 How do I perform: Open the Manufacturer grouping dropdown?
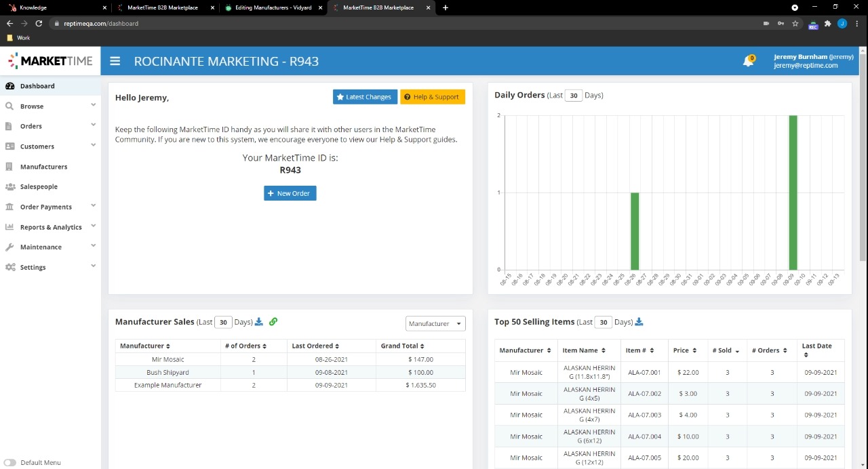pyautogui.click(x=435, y=324)
